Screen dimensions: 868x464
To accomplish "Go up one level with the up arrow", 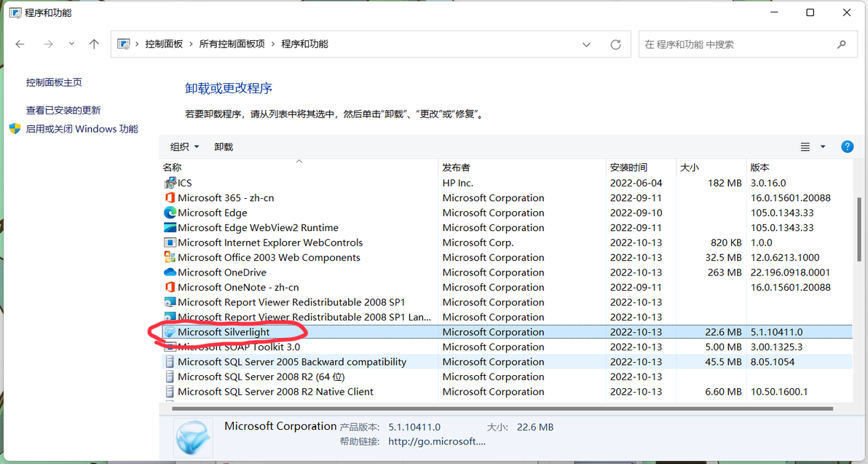I will coord(94,44).
